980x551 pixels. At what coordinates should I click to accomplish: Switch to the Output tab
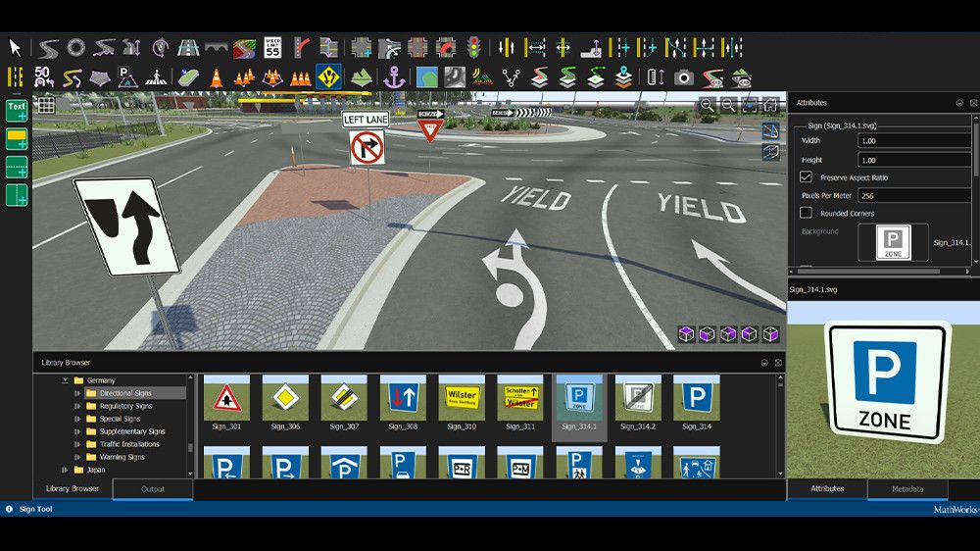pos(153,488)
